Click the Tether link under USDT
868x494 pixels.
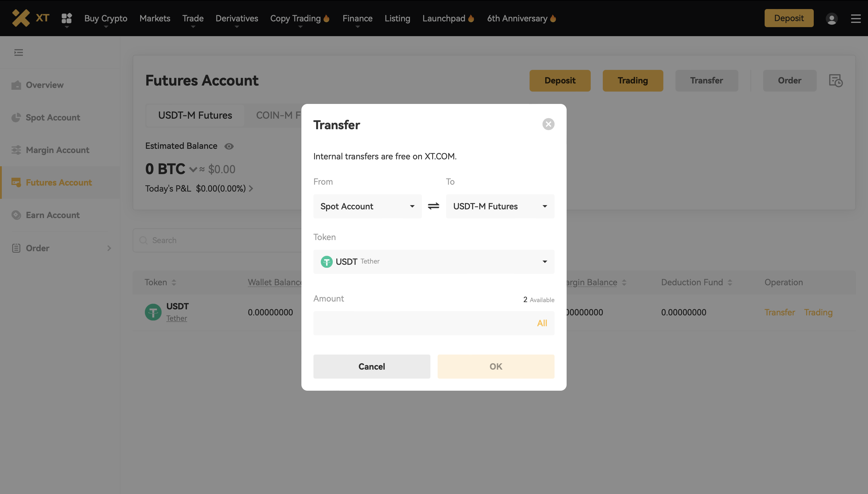(177, 318)
